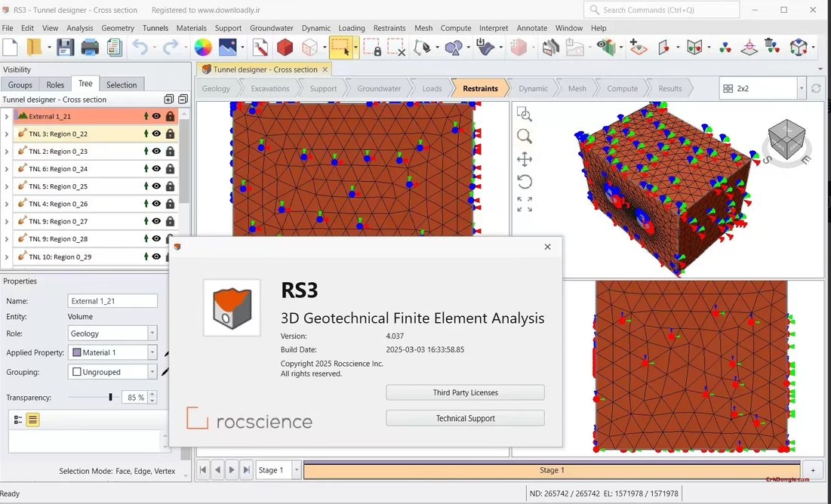Viewport: 831px width, 504px height.
Task: Click the rotate icon in 3D viewport
Action: 524,182
